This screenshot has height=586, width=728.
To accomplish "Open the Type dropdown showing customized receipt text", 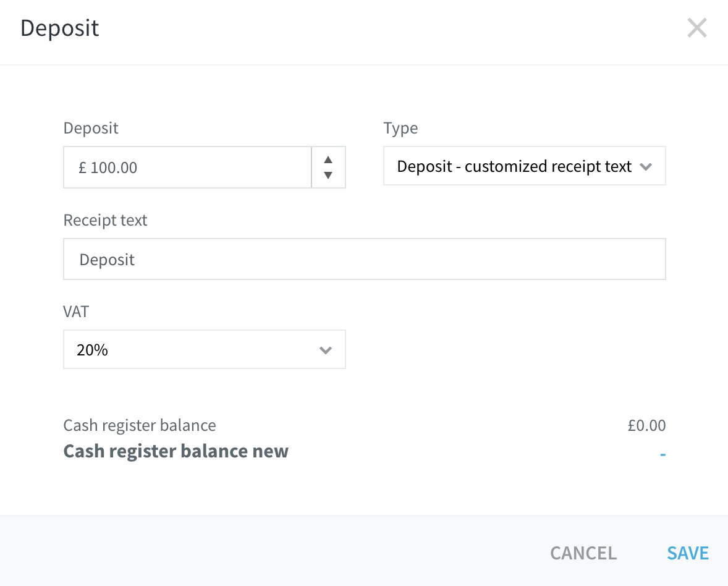I will 524,166.
